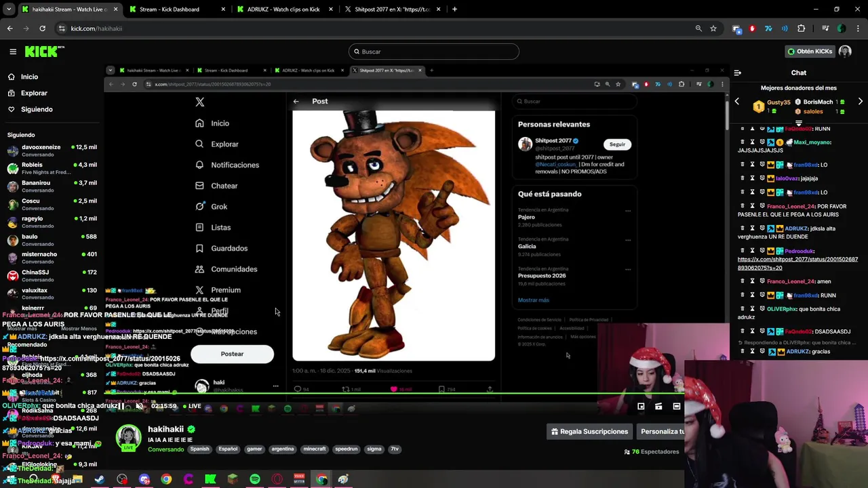868x488 pixels.
Task: Enable mini player mode on stream
Action: click(x=641, y=407)
